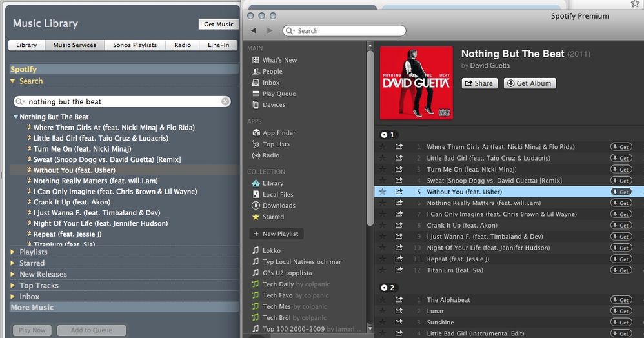Collapse the Search section in Sonos

pos(13,81)
